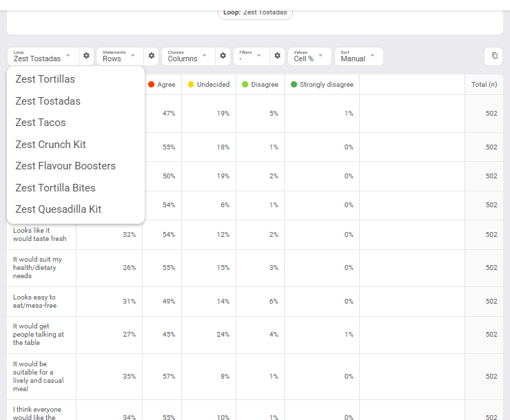Expand the Choices Columns dropdown

(x=188, y=56)
